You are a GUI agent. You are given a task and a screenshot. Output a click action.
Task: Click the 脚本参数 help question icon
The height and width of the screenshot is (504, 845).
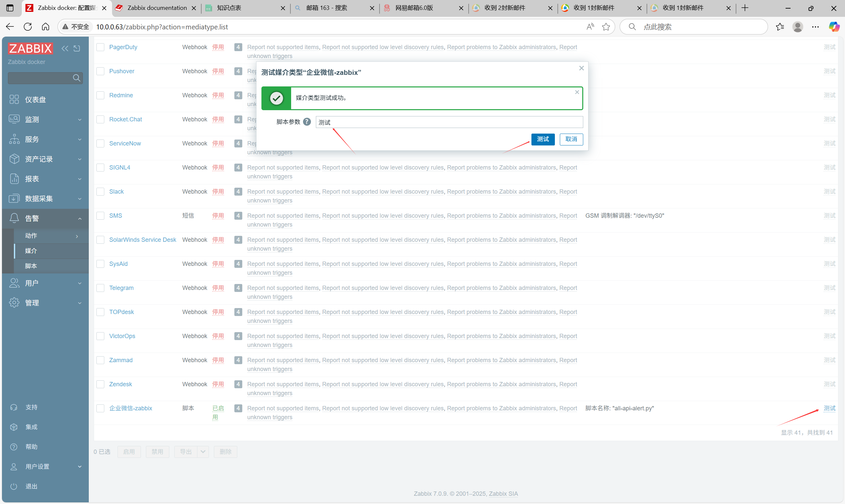pyautogui.click(x=307, y=122)
